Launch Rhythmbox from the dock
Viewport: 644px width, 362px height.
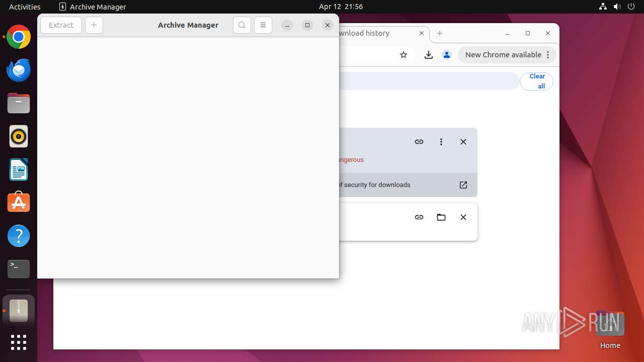pyautogui.click(x=19, y=136)
